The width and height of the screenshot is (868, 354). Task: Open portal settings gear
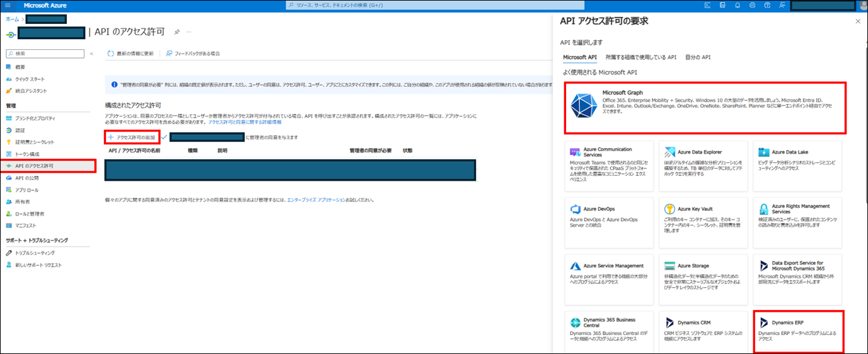[x=753, y=5]
